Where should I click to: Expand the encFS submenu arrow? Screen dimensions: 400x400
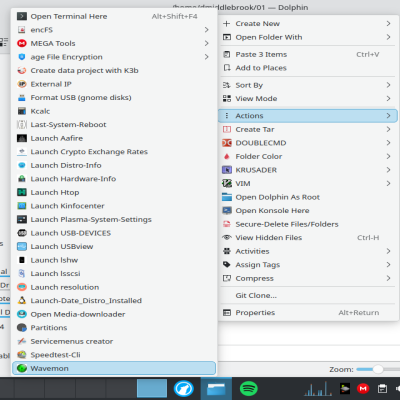(x=207, y=30)
